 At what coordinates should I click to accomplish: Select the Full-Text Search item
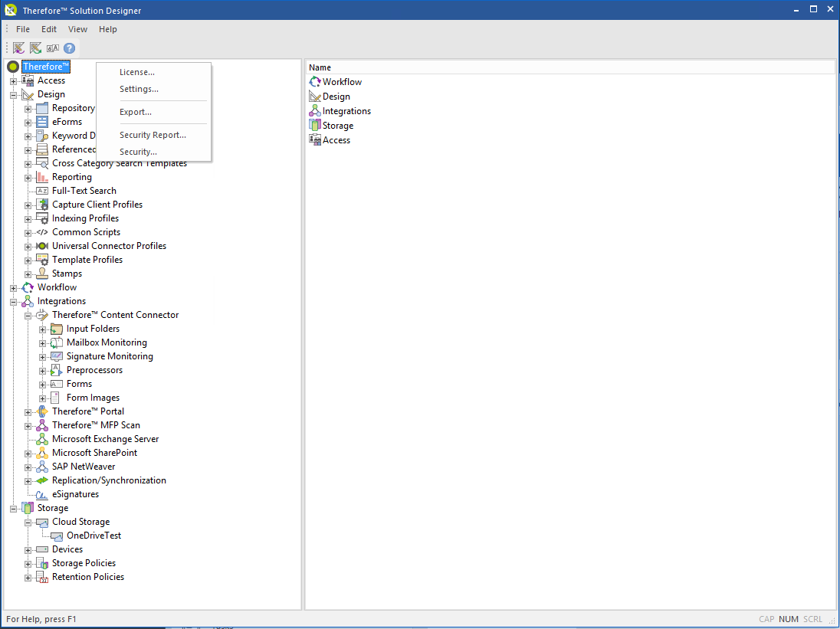click(x=84, y=190)
